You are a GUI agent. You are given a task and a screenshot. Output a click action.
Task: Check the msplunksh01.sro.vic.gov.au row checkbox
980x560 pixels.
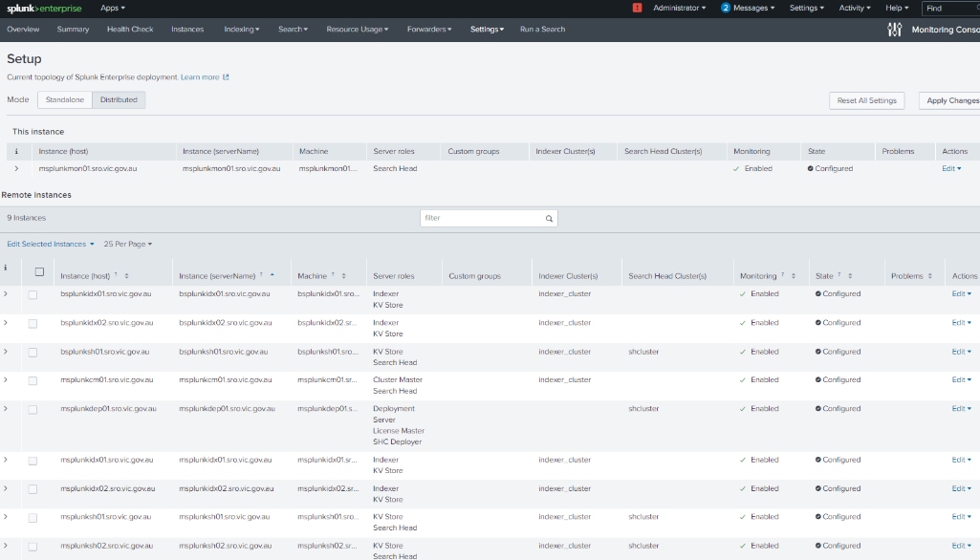tap(33, 518)
